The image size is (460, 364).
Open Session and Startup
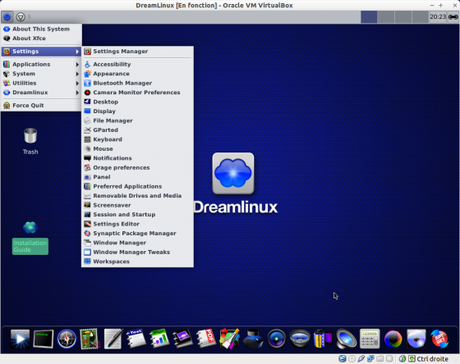tap(137, 214)
